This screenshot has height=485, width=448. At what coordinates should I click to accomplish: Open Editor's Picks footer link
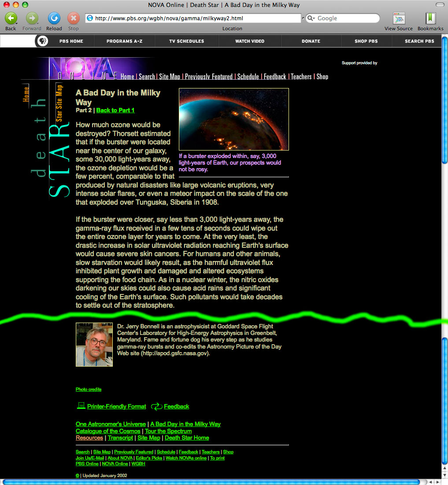pos(149,458)
